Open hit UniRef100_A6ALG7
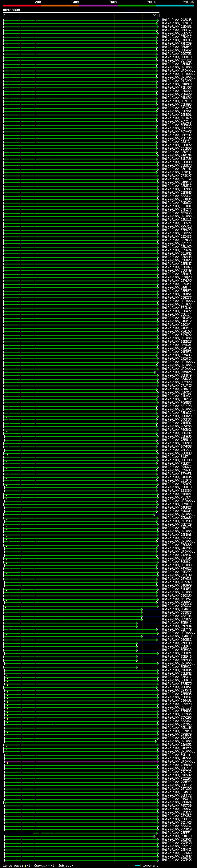The width and height of the screenshot is (197, 868). [x=177, y=30]
